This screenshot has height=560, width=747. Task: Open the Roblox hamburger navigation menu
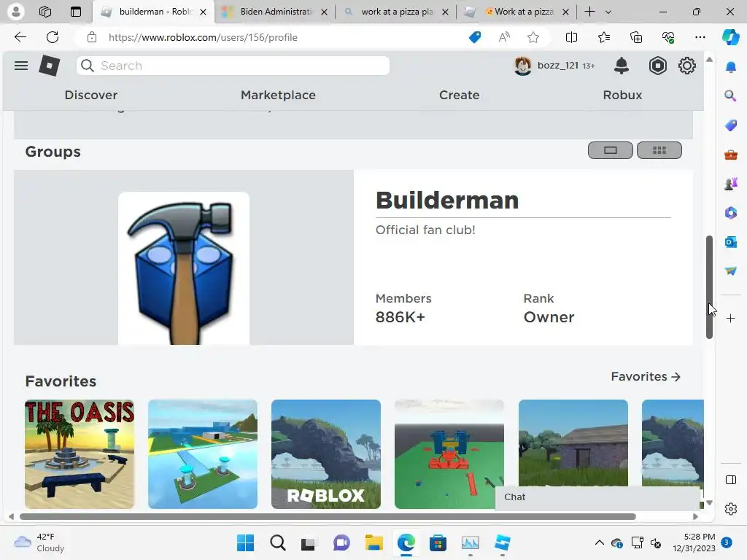(x=21, y=66)
